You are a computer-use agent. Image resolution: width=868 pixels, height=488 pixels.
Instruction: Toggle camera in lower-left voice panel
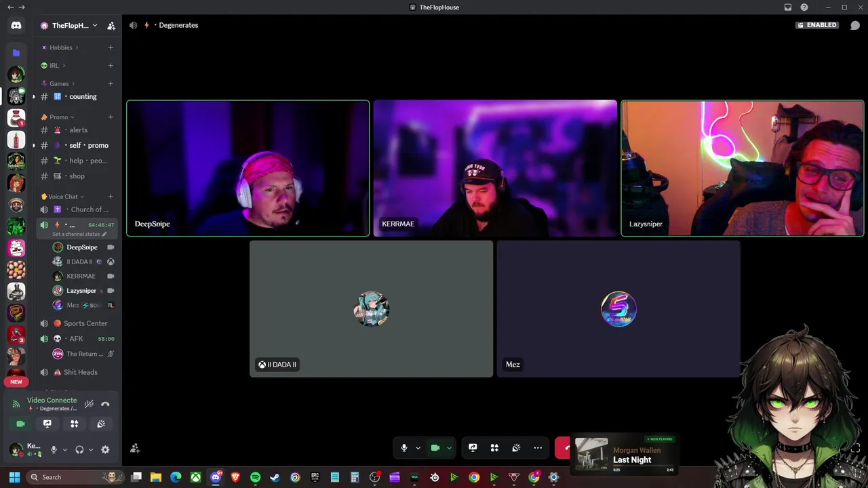coord(20,424)
